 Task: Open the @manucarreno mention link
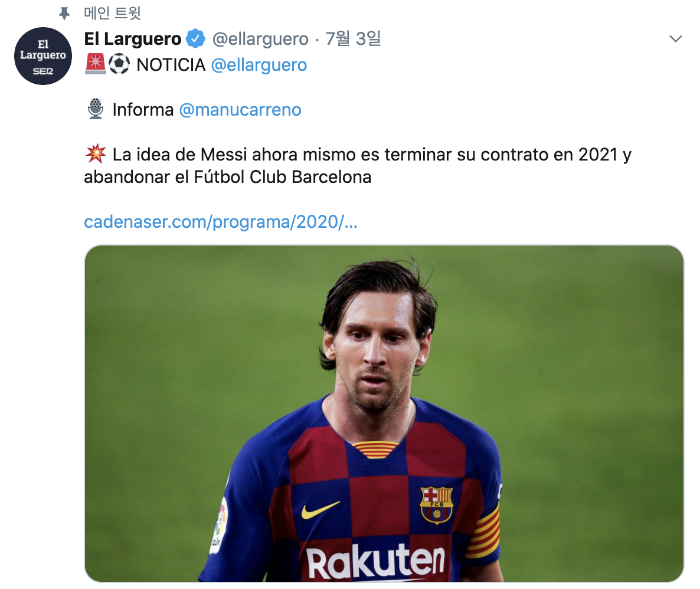pyautogui.click(x=240, y=110)
